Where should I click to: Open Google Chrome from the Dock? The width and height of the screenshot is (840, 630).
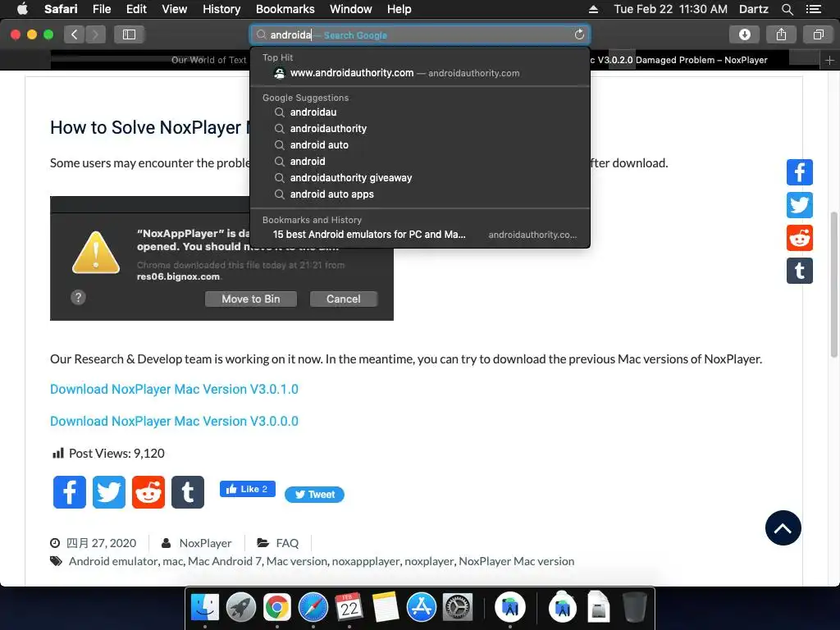[x=277, y=608]
